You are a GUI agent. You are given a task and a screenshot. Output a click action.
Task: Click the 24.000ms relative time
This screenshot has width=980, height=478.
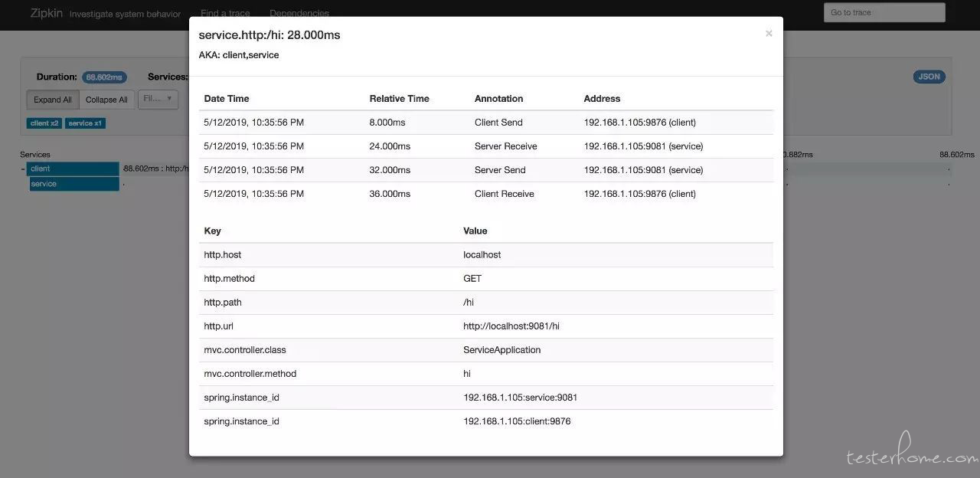pyautogui.click(x=390, y=146)
